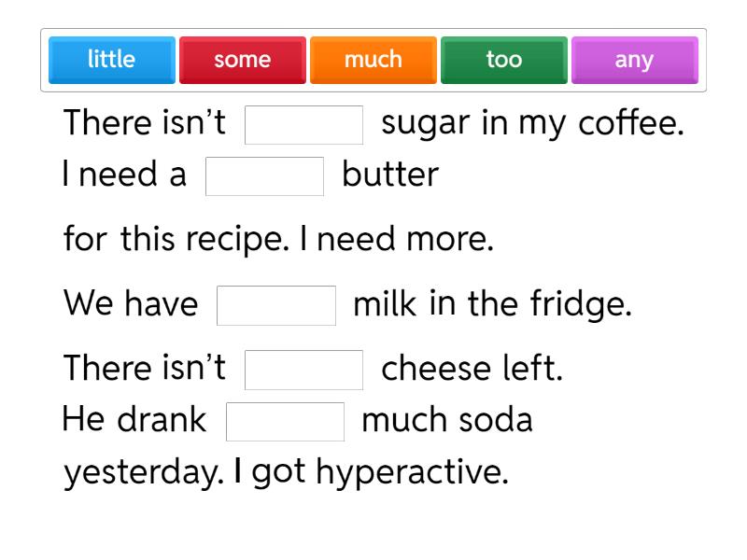This screenshot has height=560, width=747.
Task: Choose the blank before 'cheese left'
Action: point(303,370)
